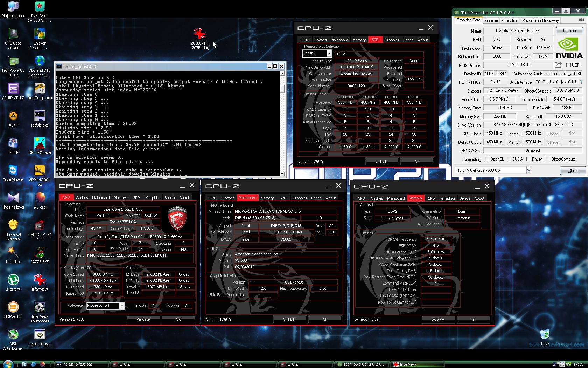The height and width of the screenshot is (368, 588).
Task: Click Lookup button in GPU-Z
Action: [569, 31]
